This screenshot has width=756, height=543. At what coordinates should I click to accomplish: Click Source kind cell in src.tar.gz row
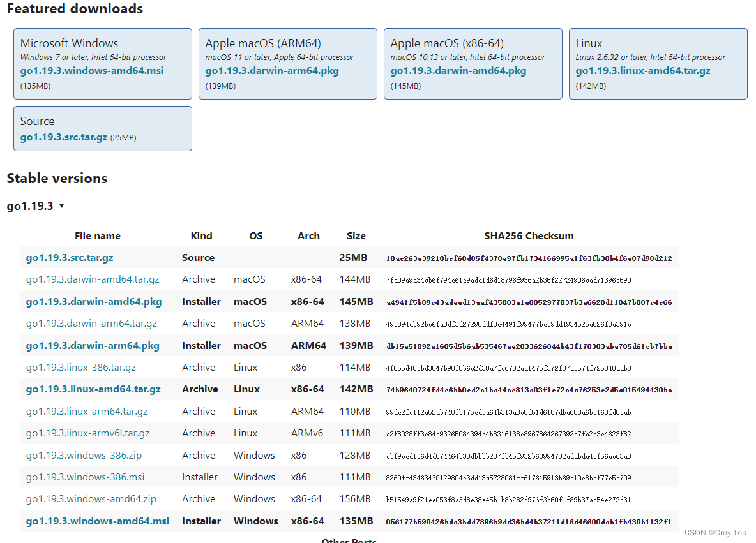pyautogui.click(x=198, y=258)
